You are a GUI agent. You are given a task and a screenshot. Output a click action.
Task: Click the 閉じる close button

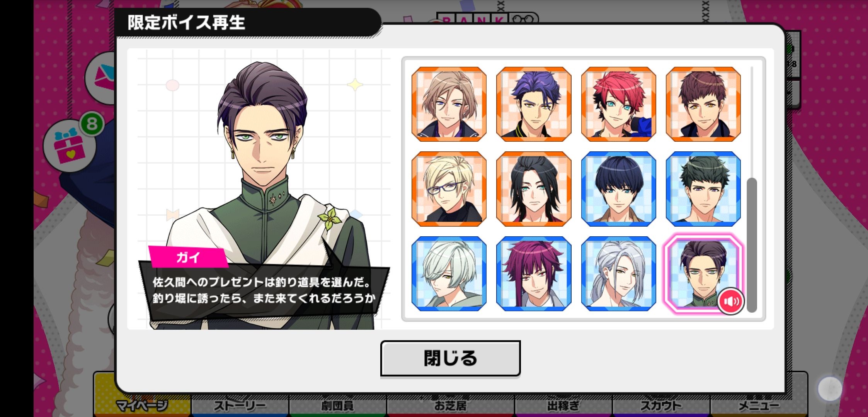point(450,358)
